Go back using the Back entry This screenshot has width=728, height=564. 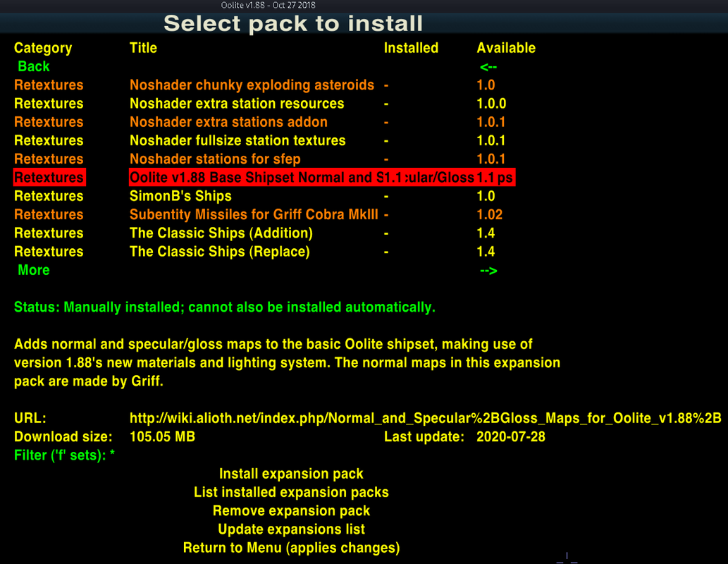(33, 66)
